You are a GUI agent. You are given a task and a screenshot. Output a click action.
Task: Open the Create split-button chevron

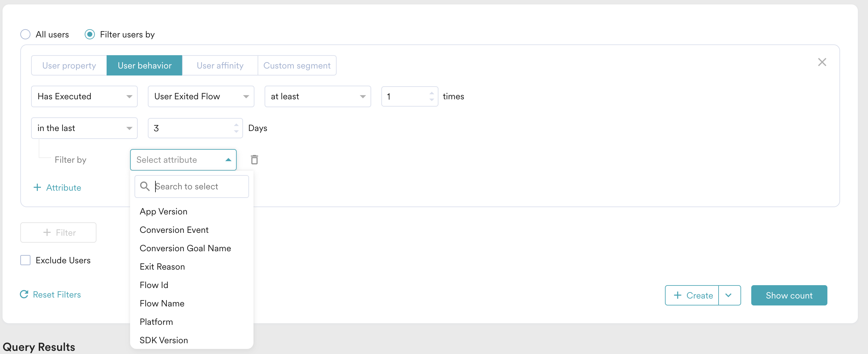coord(729,295)
